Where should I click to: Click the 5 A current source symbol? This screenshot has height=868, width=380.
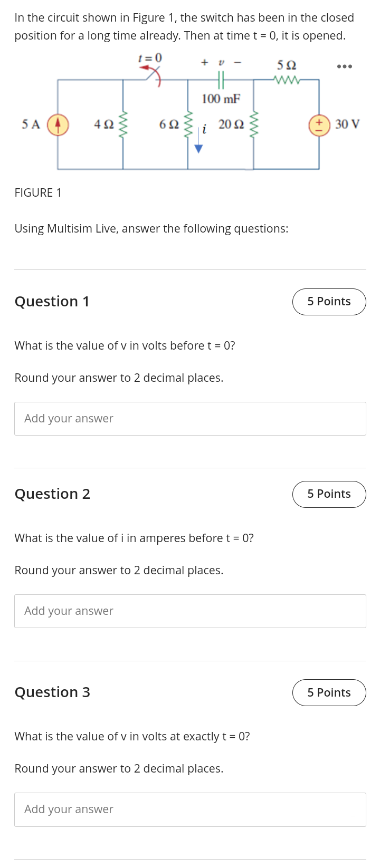pyautogui.click(x=58, y=125)
